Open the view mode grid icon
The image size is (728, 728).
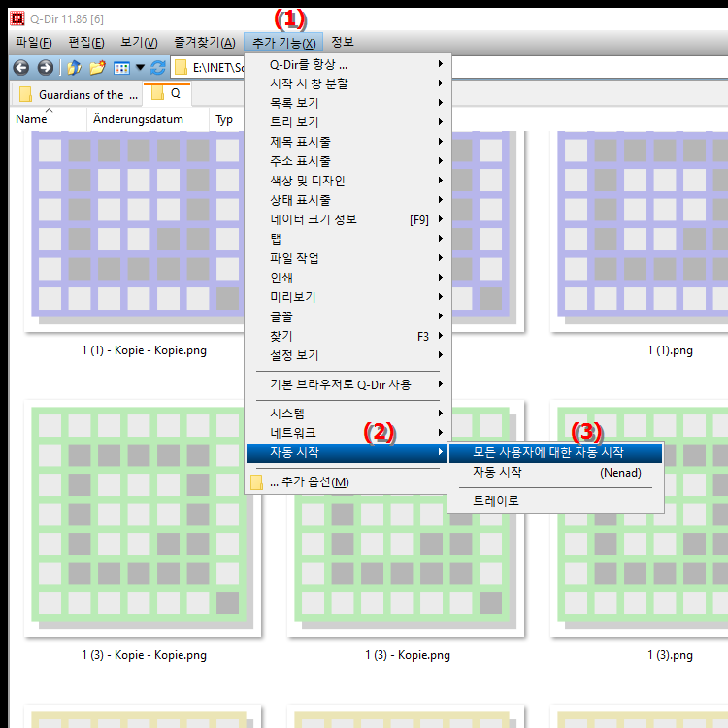[x=121, y=68]
